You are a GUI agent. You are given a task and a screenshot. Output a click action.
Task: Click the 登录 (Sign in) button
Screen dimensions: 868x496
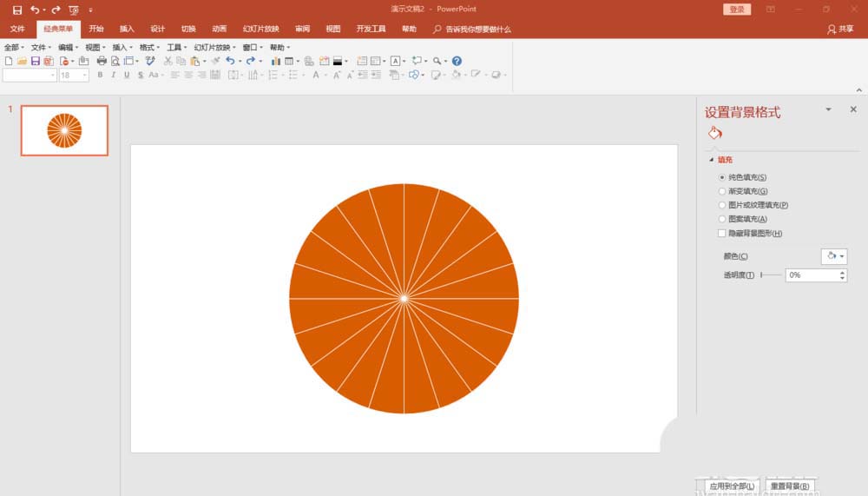(x=736, y=9)
